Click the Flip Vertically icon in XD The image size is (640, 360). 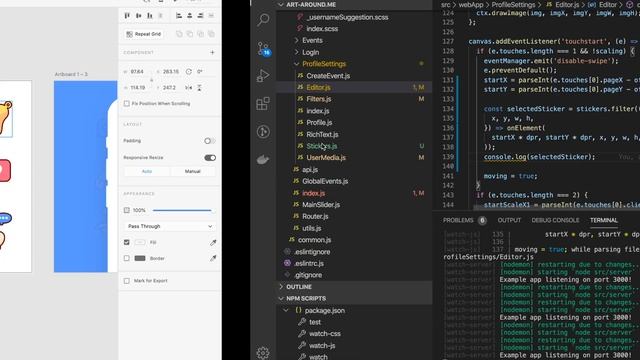pyautogui.click(x=200, y=88)
